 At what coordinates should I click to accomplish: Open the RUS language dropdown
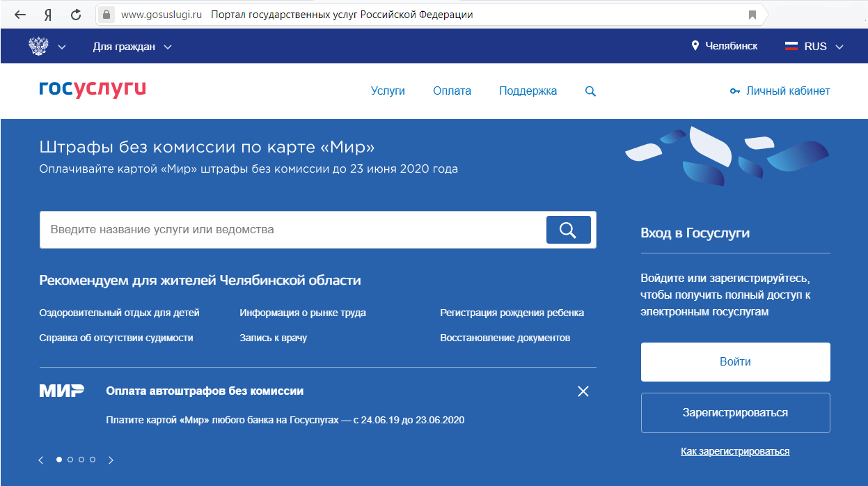pos(814,47)
